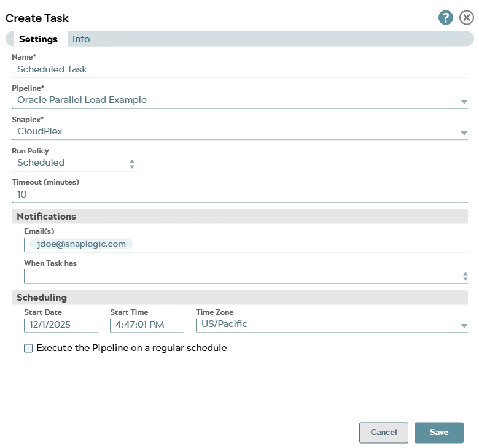This screenshot has width=479, height=448.
Task: Click the Timeout minutes field
Action: click(240, 195)
